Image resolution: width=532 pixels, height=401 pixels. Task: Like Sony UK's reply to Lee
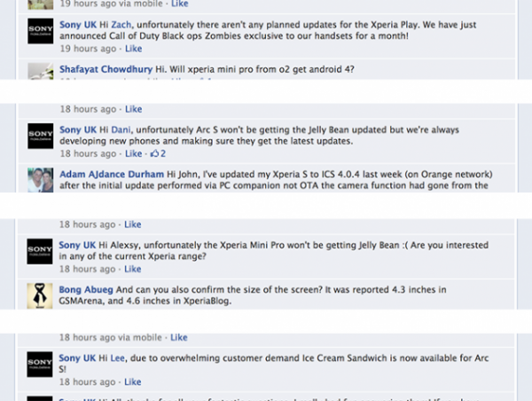[133, 382]
